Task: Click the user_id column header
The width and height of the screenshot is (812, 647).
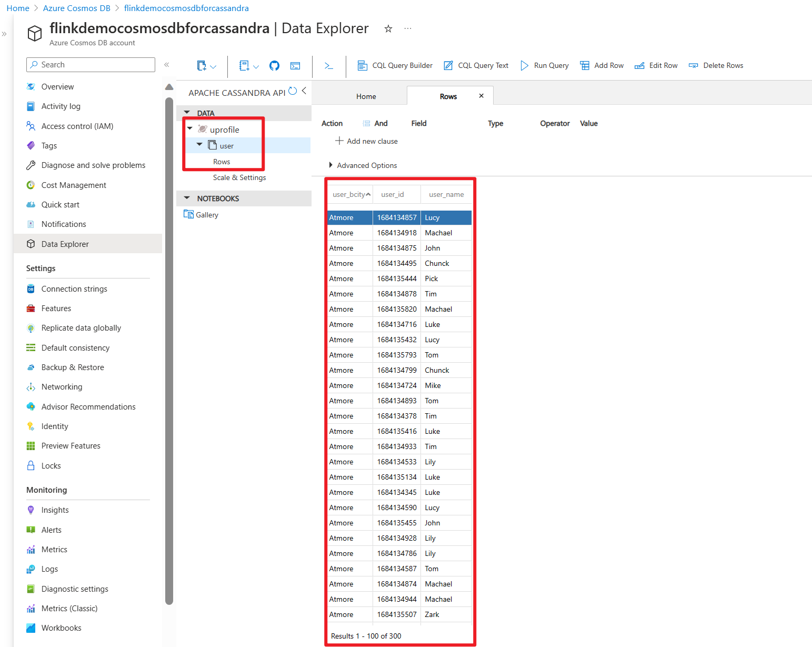Action: [x=396, y=194]
